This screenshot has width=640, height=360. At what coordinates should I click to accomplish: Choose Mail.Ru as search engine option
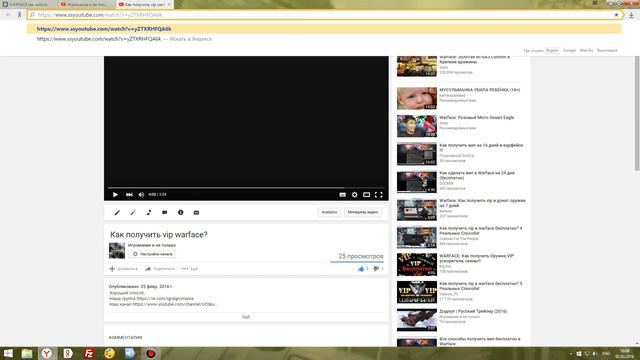pos(587,51)
